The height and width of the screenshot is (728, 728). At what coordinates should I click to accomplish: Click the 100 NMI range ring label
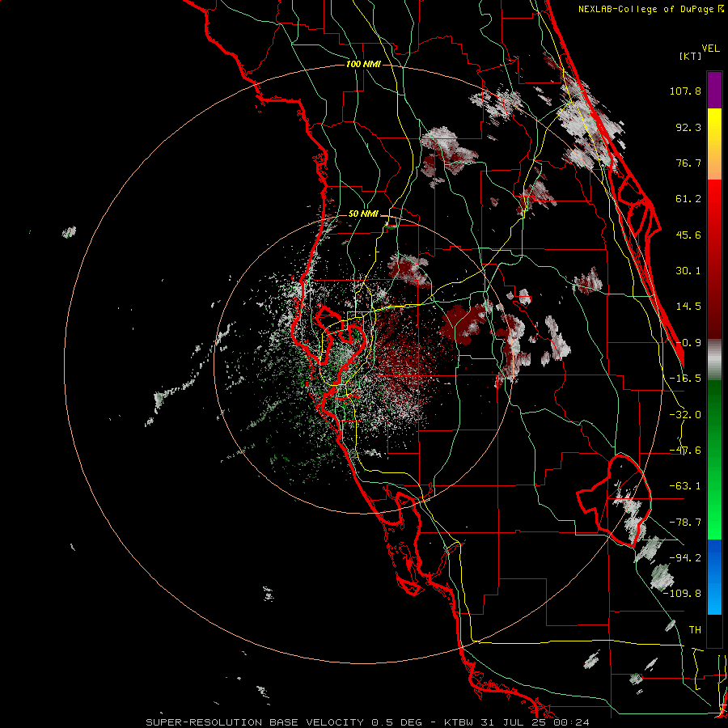(363, 64)
